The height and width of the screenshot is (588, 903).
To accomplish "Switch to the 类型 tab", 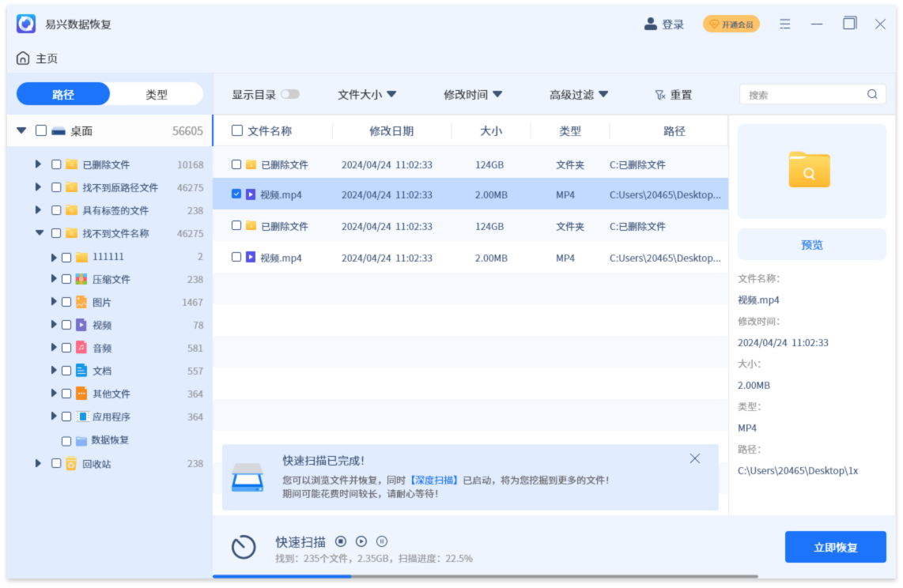I will click(x=157, y=93).
